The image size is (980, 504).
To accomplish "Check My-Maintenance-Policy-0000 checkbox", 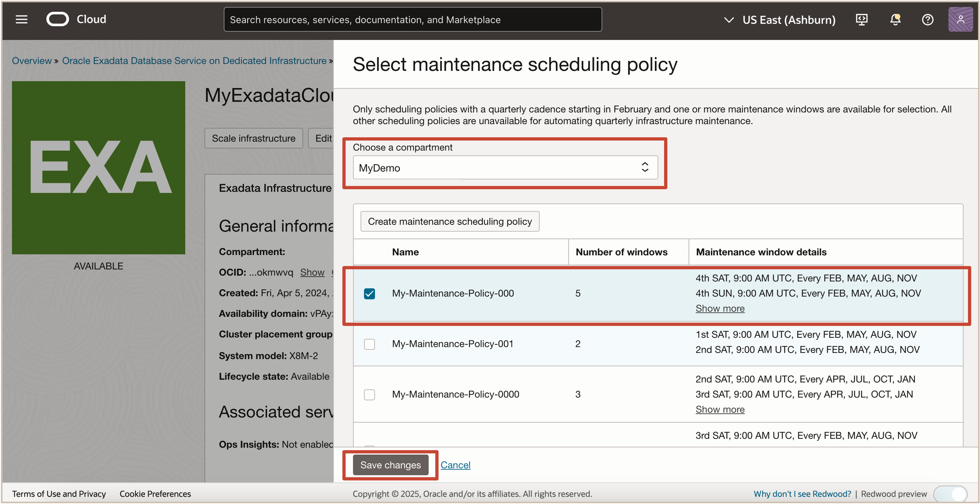I will pos(369,395).
